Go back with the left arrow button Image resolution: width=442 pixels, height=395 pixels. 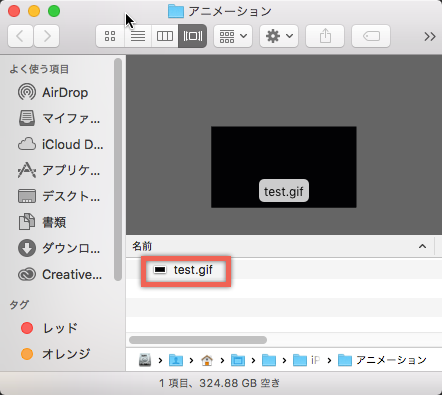pyautogui.click(x=20, y=36)
